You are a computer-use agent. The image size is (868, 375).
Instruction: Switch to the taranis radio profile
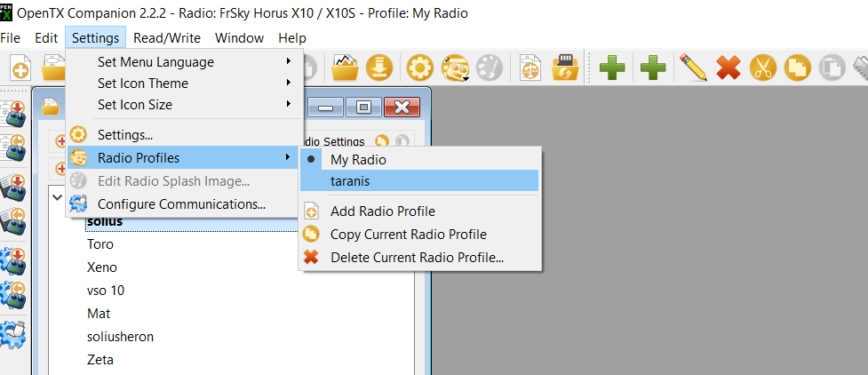coord(349,180)
